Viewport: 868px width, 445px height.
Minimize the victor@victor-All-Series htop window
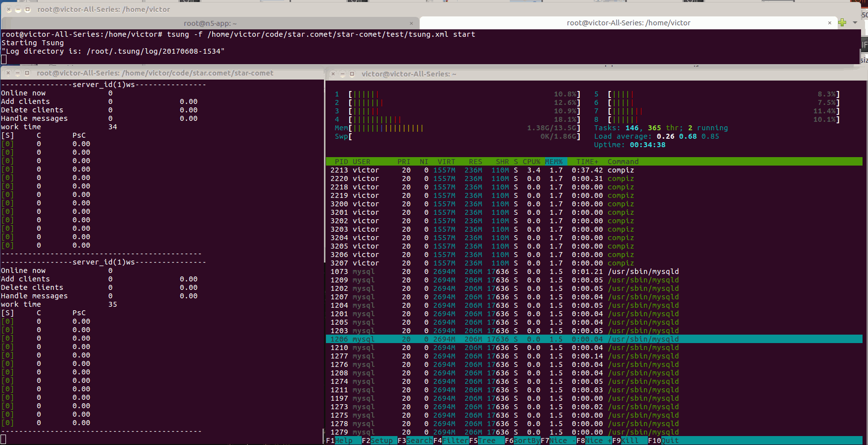342,74
